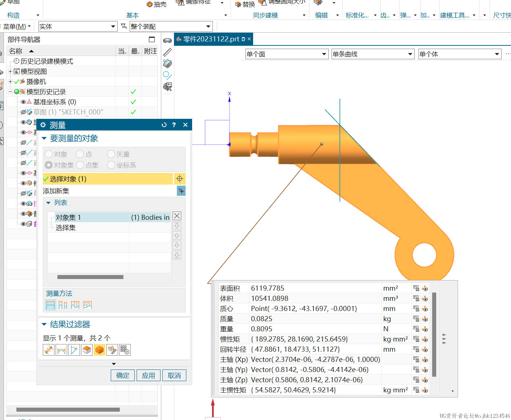Viewport: 511px width, 420px height.
Task: Maximize the 部件导航器 panel square icon
Action: pyautogui.click(x=152, y=40)
